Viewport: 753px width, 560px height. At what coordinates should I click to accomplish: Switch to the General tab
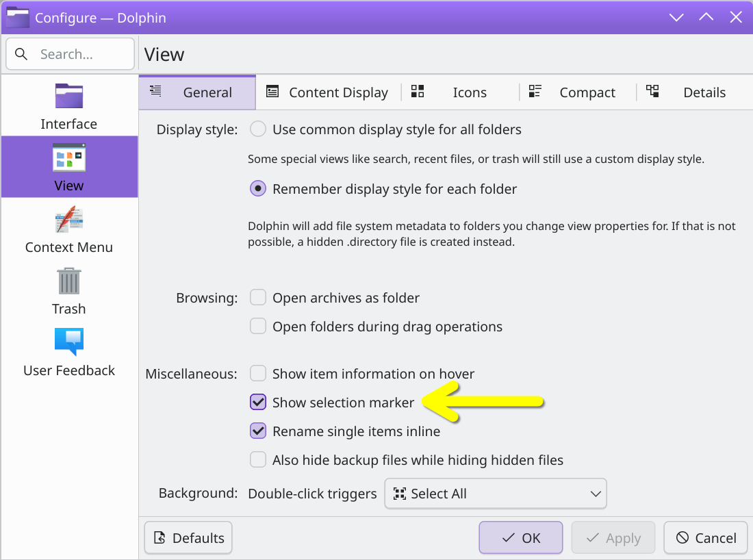click(197, 92)
